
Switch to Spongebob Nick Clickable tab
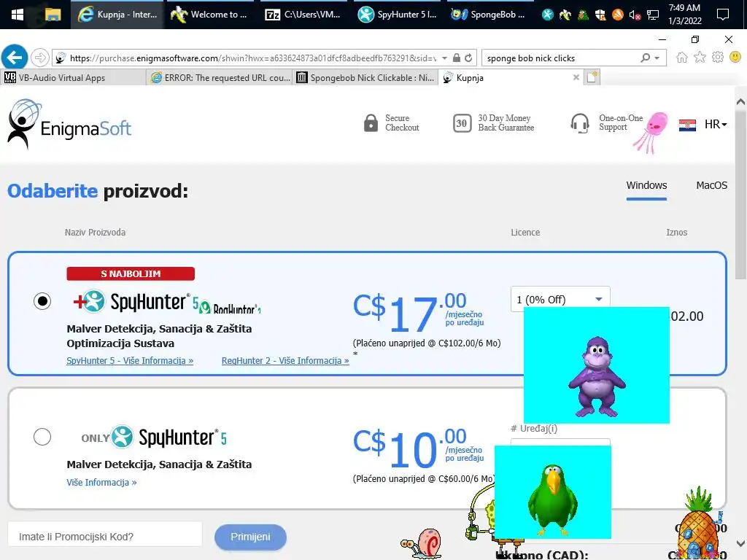point(365,77)
